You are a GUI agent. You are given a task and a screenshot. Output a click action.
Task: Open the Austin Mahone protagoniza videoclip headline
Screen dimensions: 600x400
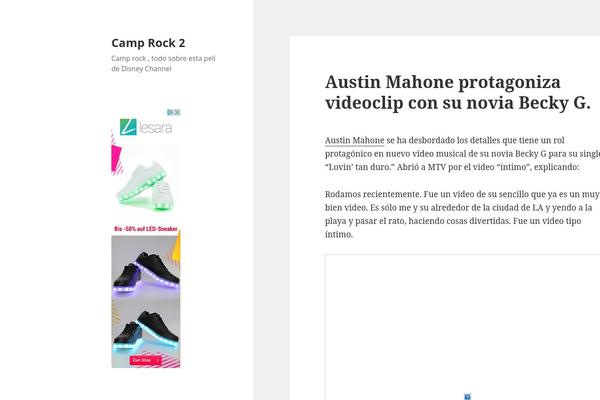coord(458,92)
